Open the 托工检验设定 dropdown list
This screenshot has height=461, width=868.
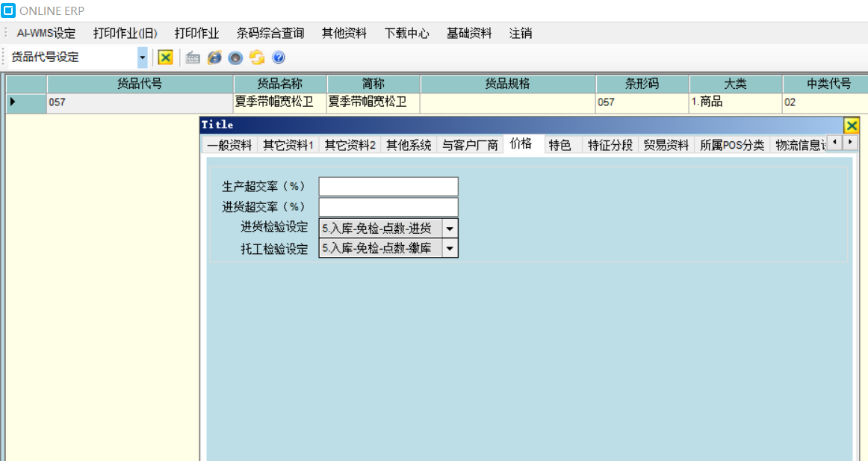pos(450,248)
